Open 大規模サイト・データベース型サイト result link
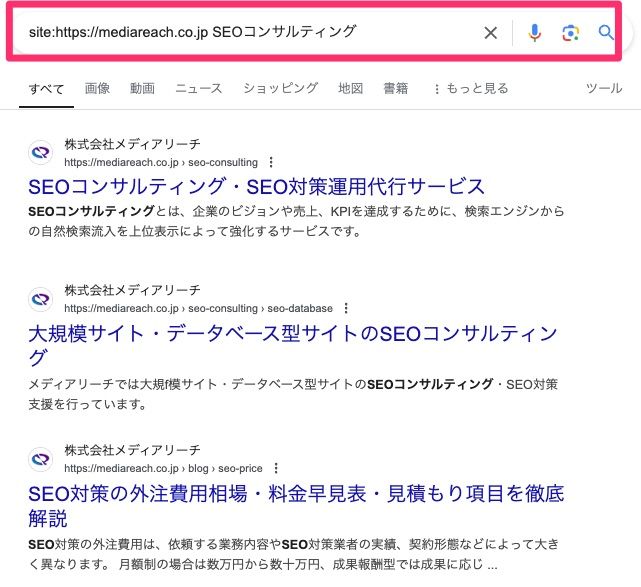The image size is (641, 587). [293, 345]
